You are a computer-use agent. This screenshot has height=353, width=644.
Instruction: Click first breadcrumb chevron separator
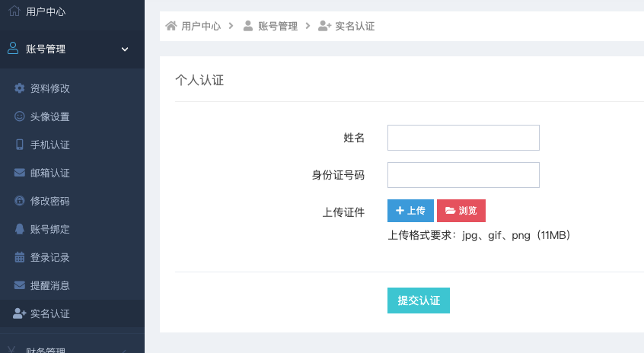click(231, 26)
